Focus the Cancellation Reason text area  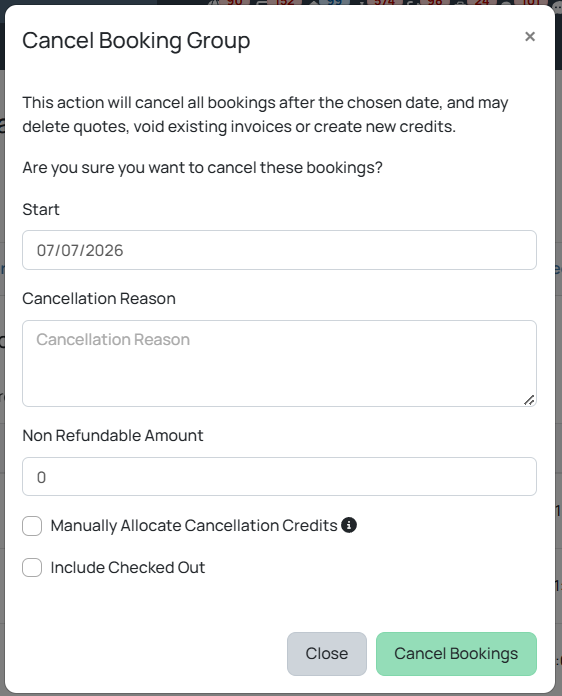pos(279,363)
